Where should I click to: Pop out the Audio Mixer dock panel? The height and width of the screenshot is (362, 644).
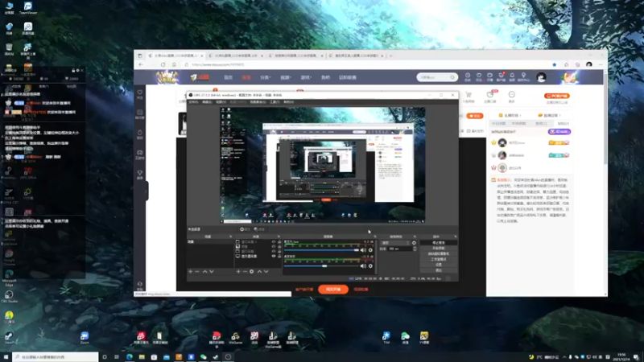(375, 237)
